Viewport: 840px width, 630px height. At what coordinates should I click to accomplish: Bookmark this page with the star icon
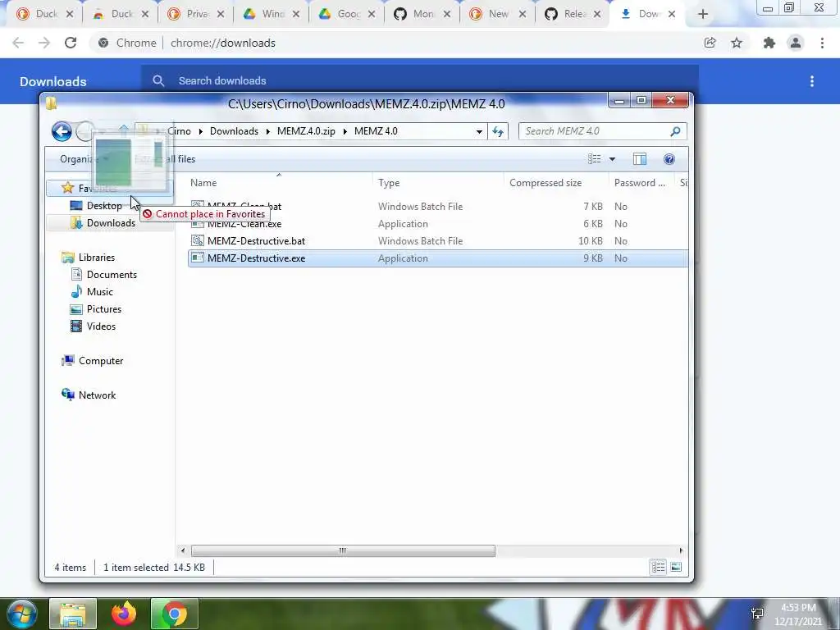[737, 43]
